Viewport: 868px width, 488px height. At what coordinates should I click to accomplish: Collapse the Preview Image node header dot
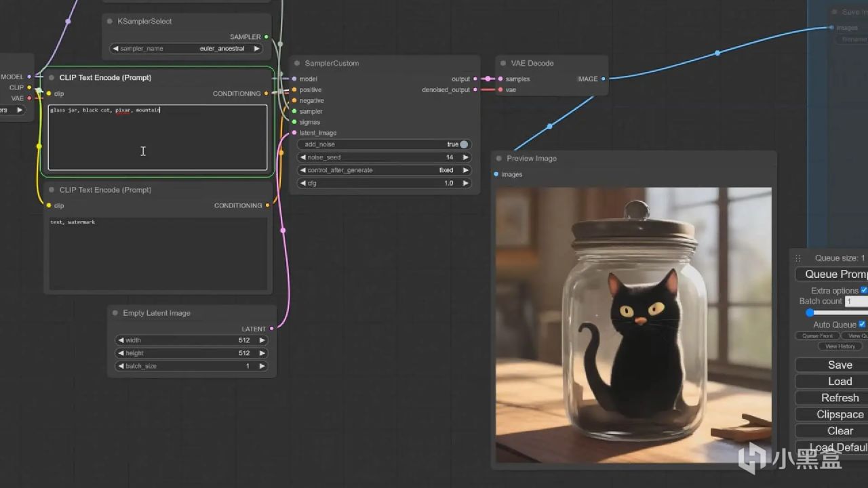click(499, 159)
